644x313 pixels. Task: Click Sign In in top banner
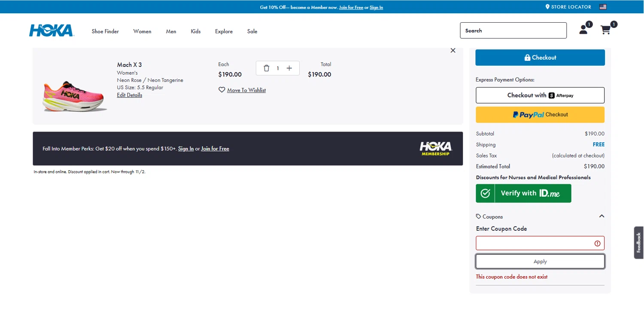pyautogui.click(x=376, y=7)
